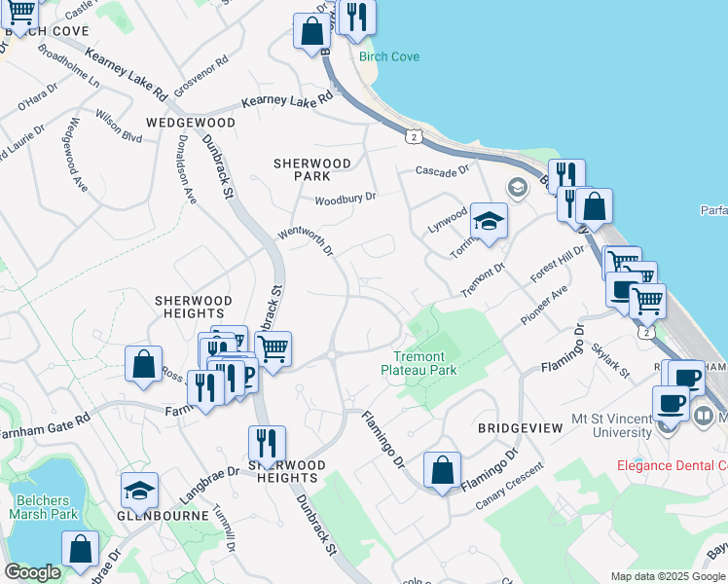Click the Map data ©2025 Google text
This screenshot has width=728, height=584.
(668, 576)
